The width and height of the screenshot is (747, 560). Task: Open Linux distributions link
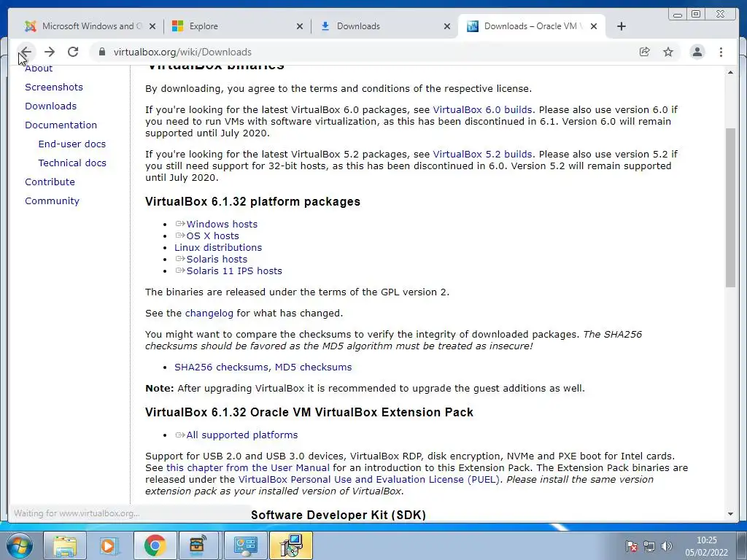[218, 248]
